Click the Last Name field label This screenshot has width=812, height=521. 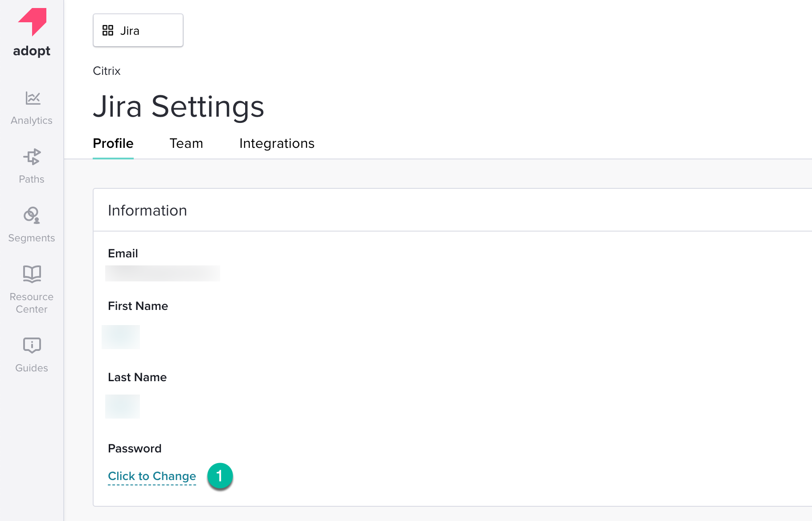point(137,377)
